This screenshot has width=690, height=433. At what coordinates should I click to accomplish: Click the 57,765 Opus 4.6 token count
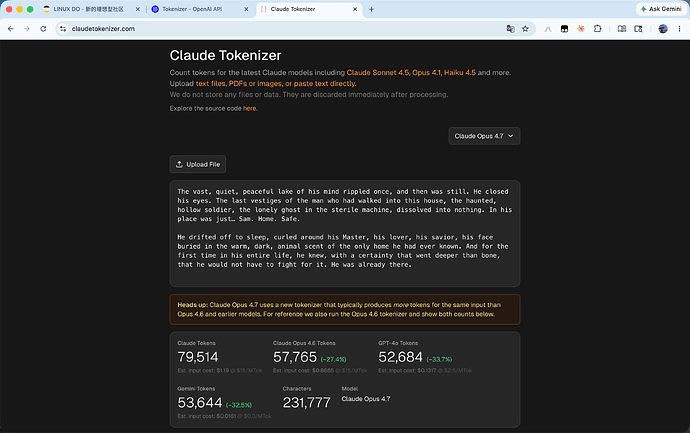295,357
